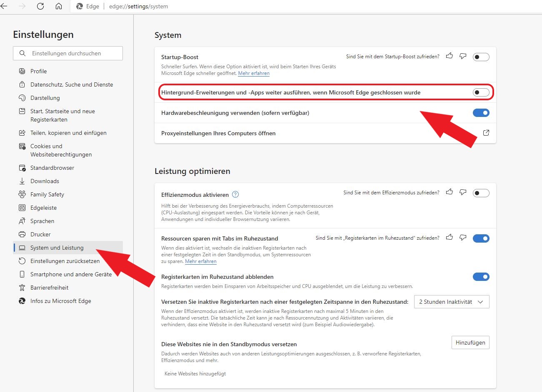Thumbs down for Startup-Boost

463,56
